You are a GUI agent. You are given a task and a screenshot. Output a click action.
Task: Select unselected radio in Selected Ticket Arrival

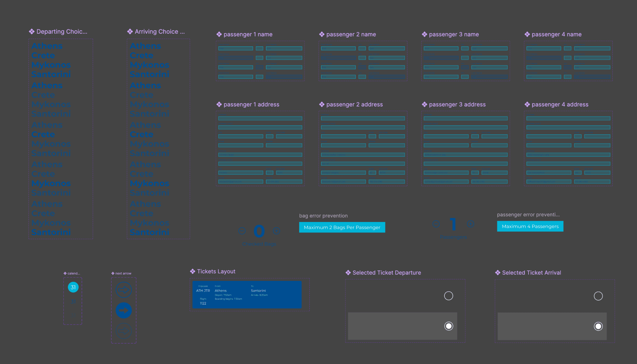(598, 296)
